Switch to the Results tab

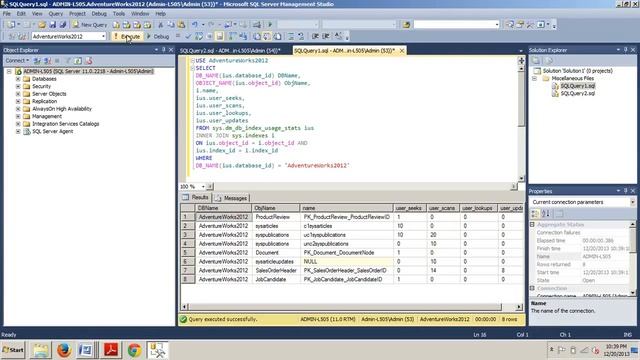[x=196, y=198]
